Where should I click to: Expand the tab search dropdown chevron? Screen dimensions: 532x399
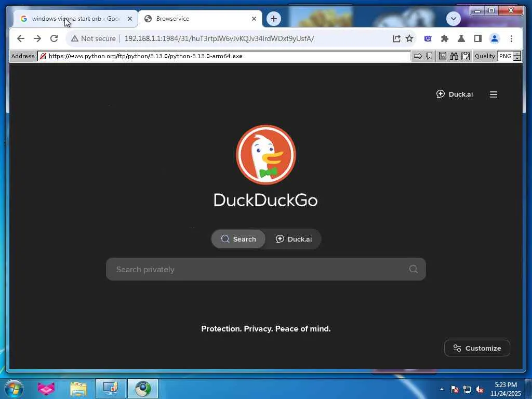[x=453, y=19]
